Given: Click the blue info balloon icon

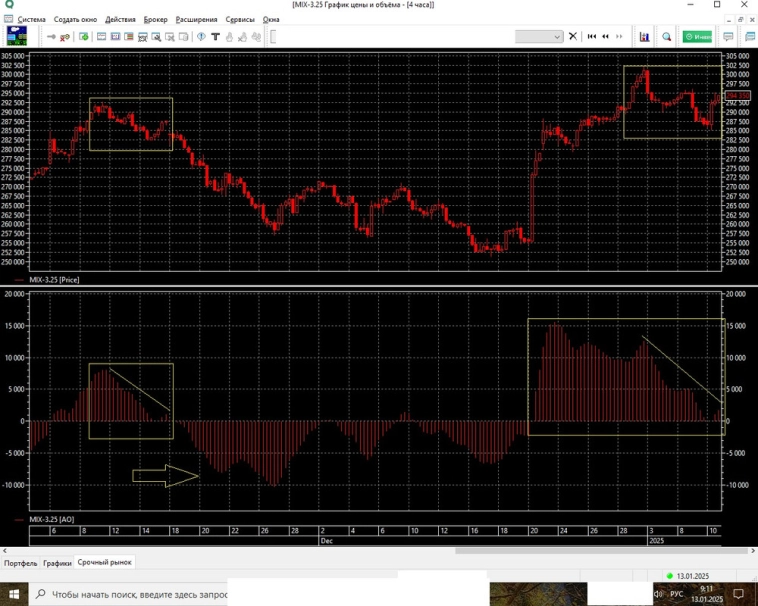Looking at the screenshot, I should pos(201,37).
